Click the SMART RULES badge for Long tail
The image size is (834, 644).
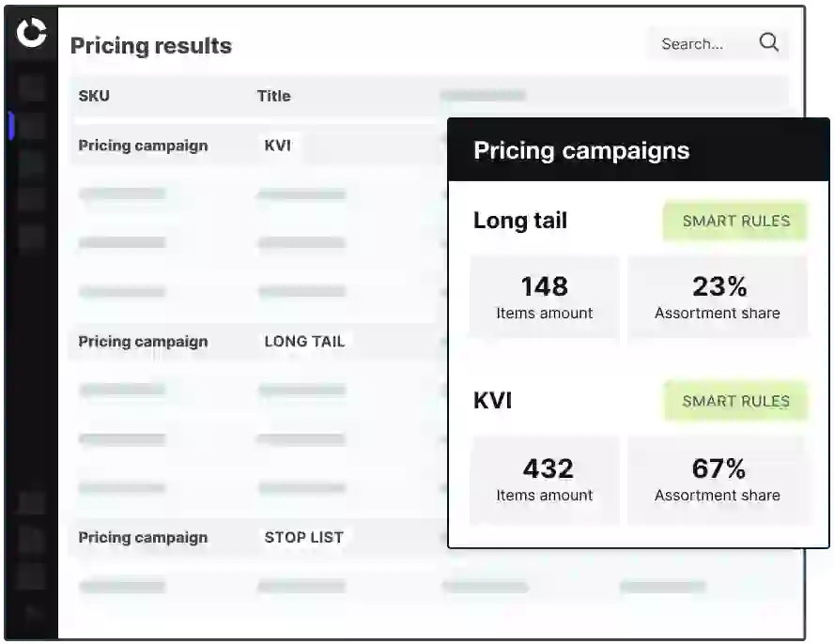735,221
